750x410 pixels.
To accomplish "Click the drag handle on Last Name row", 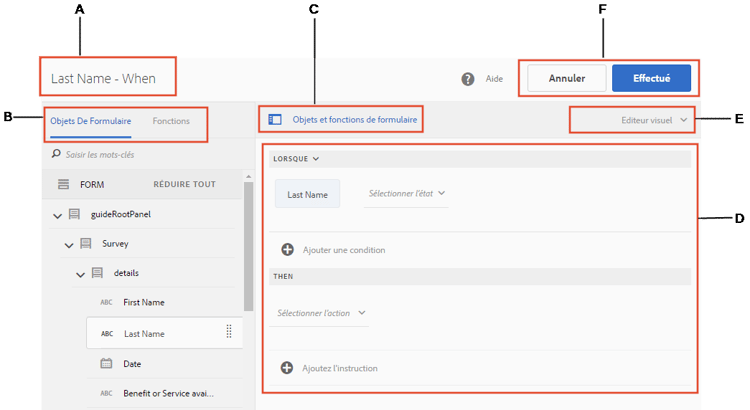I will (x=229, y=331).
